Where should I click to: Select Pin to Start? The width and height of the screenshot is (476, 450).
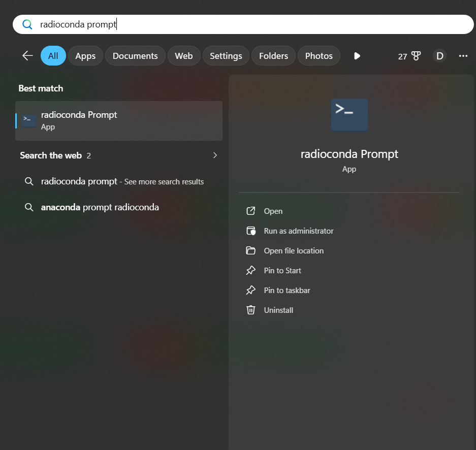coord(282,270)
